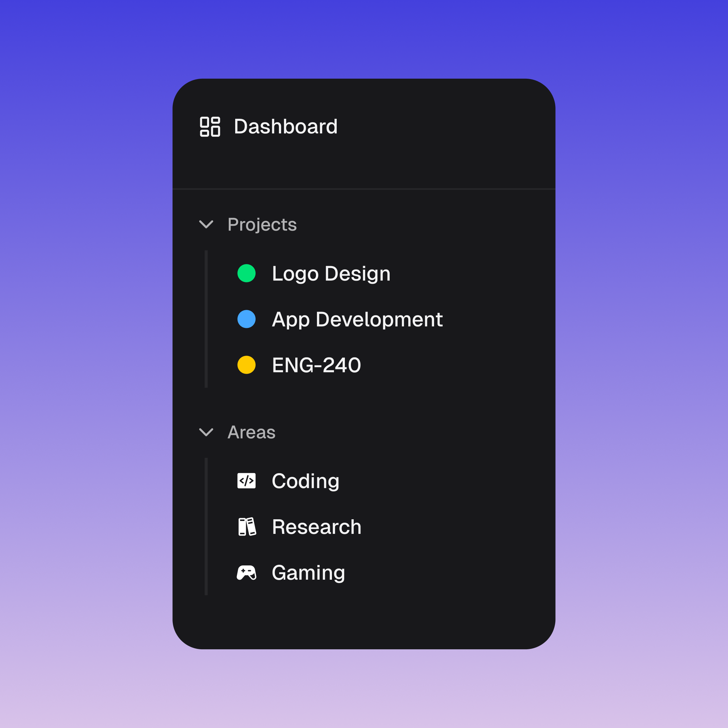Click the Projects section header
This screenshot has width=728, height=728.
(x=262, y=225)
